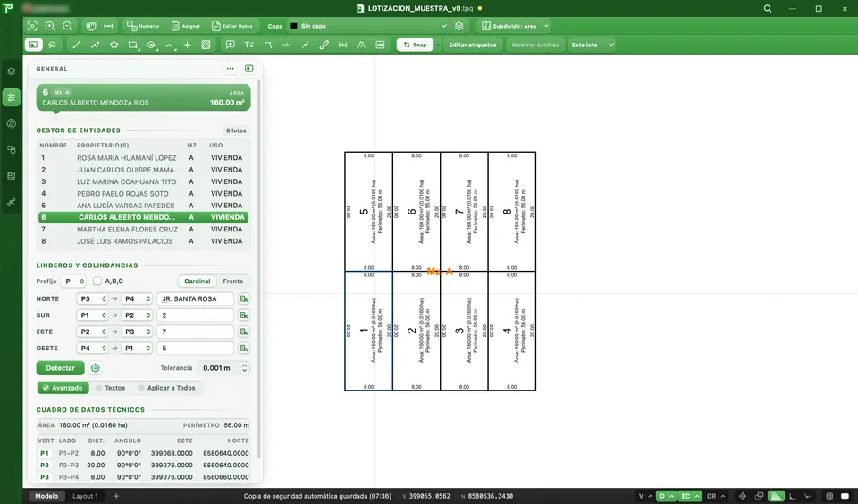Open the 'Este lote' dropdown
858x504 pixels.
[x=592, y=45]
